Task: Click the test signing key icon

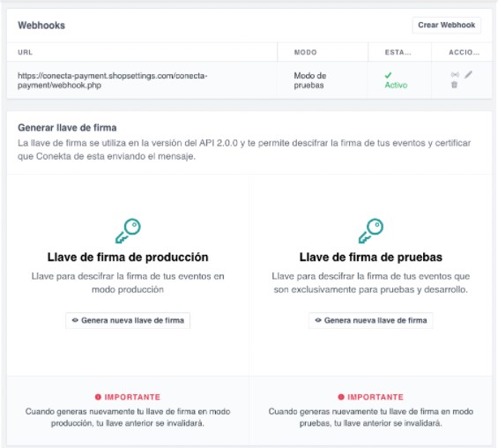Action: coord(371,231)
